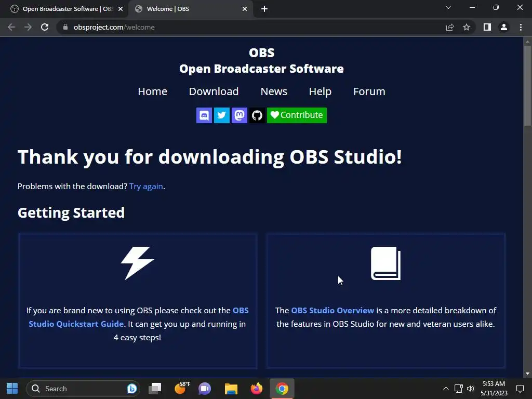Click the lightning bolt quickstart icon
532x399 pixels.
click(x=137, y=263)
